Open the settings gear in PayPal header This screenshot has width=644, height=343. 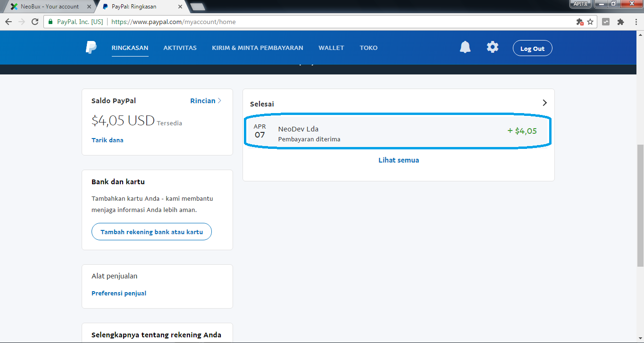[x=493, y=47]
